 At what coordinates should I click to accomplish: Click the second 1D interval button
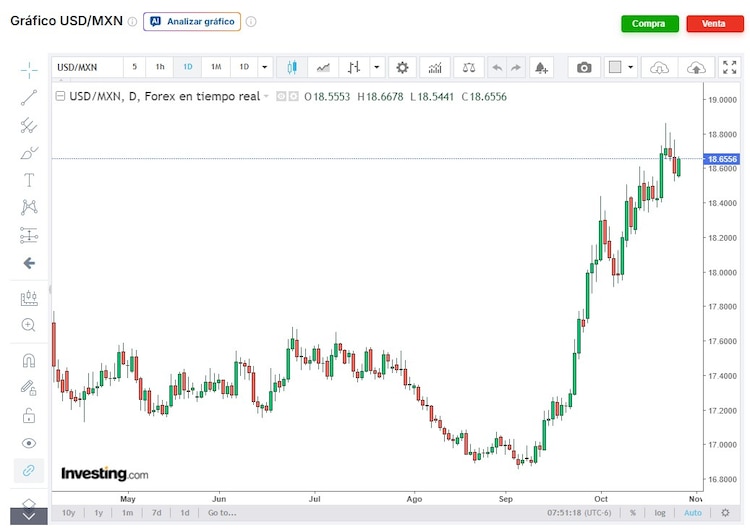(x=244, y=67)
